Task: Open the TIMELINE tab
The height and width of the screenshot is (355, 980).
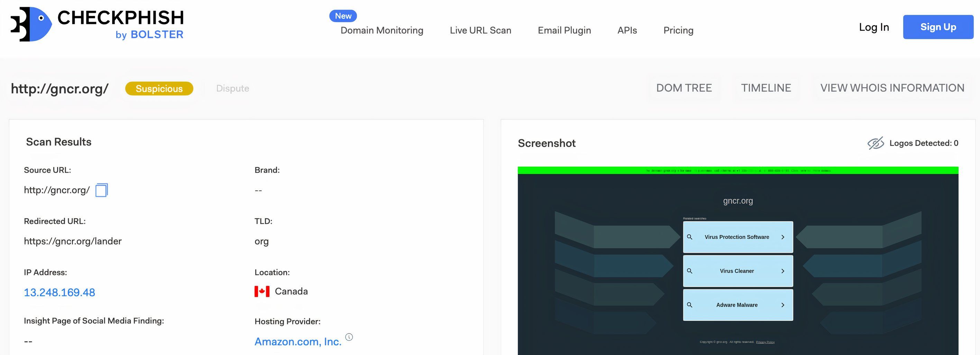Action: [766, 88]
